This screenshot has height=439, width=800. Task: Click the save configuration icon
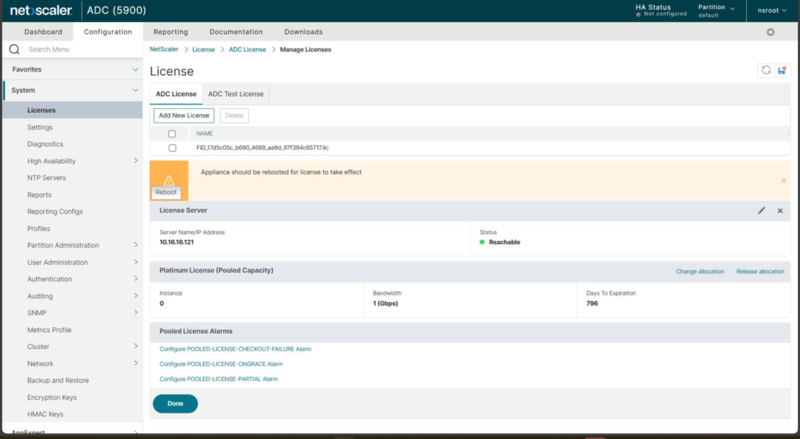(782, 70)
